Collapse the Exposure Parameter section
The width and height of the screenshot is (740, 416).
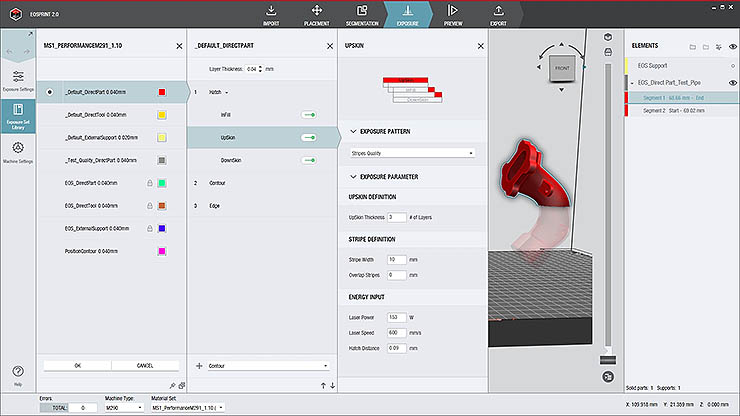pyautogui.click(x=352, y=176)
